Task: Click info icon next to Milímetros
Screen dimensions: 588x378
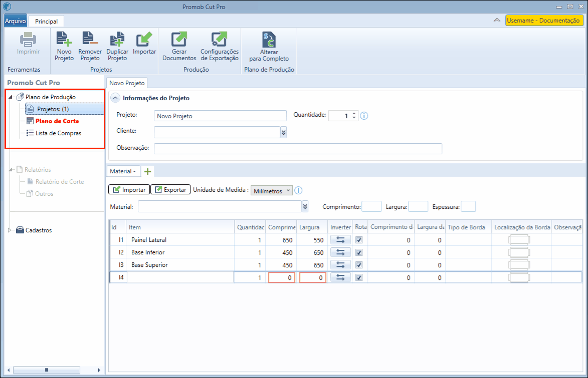Action: [x=298, y=190]
